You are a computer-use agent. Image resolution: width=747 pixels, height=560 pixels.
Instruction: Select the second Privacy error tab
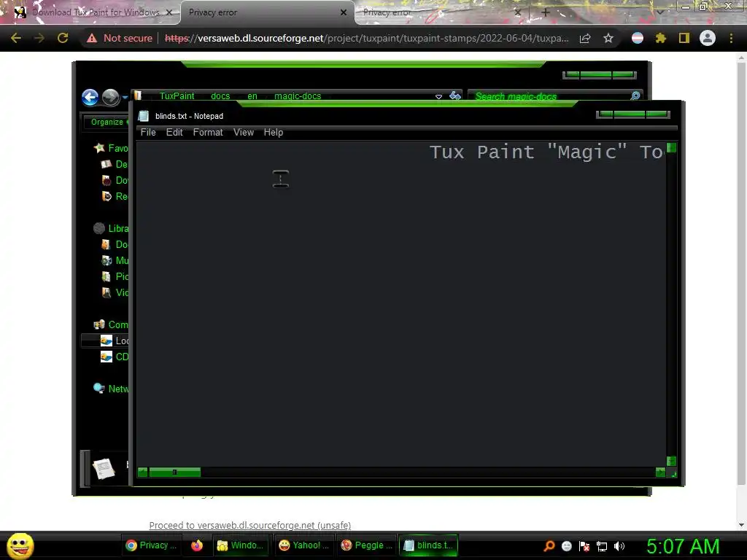coord(438,12)
